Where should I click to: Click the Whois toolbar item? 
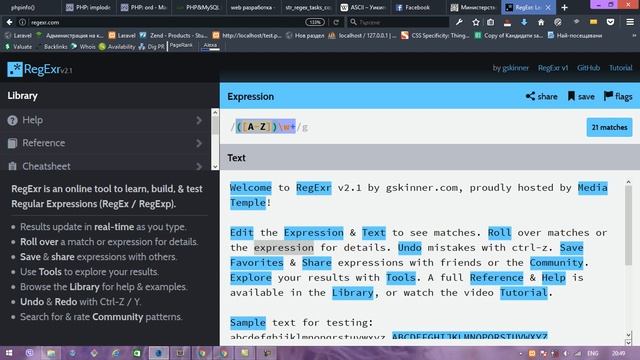(x=83, y=47)
